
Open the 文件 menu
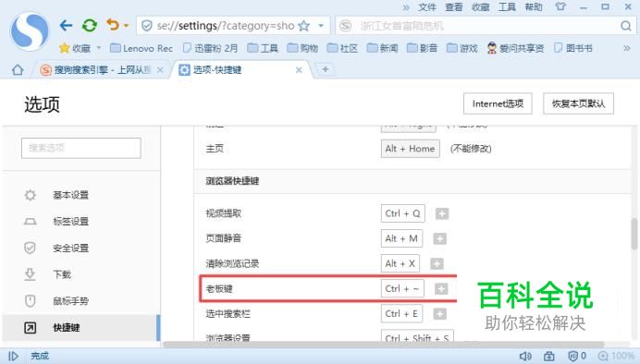(427, 7)
